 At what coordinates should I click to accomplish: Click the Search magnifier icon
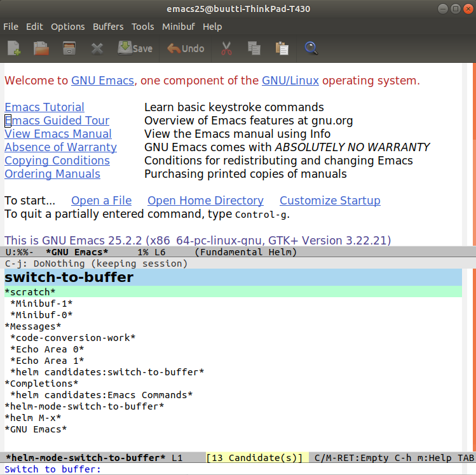point(311,48)
